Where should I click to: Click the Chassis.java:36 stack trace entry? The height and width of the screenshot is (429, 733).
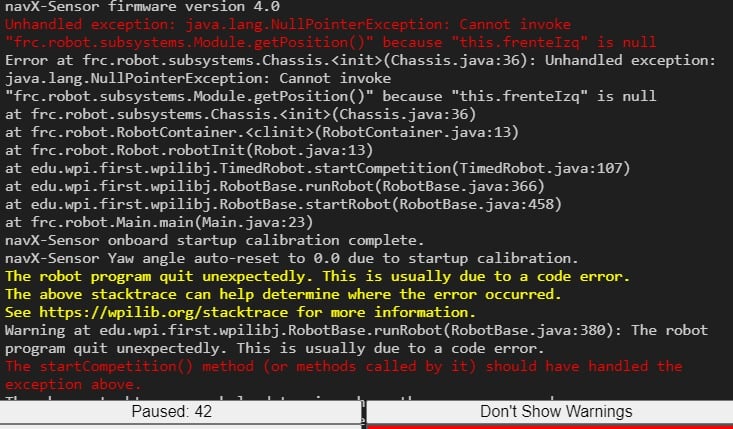[x=241, y=114]
